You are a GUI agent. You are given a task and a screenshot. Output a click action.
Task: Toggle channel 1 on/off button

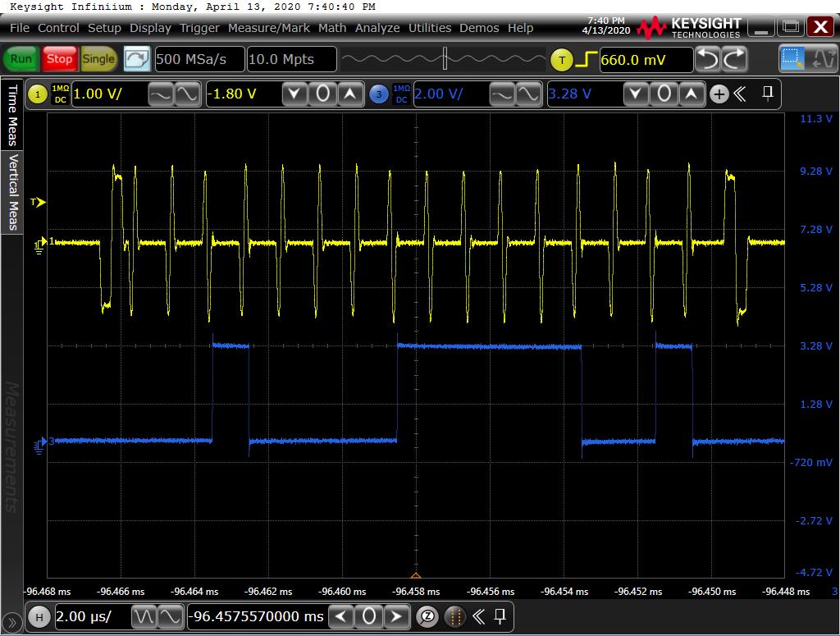(x=38, y=94)
